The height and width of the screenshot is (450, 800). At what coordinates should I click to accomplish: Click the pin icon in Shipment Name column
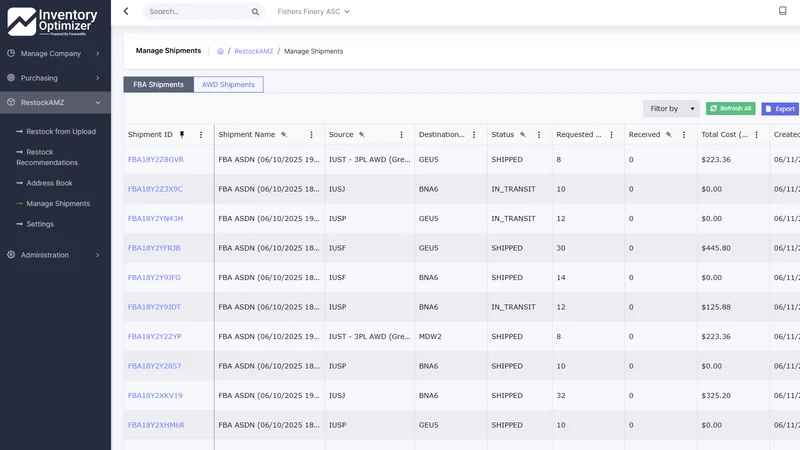(284, 135)
